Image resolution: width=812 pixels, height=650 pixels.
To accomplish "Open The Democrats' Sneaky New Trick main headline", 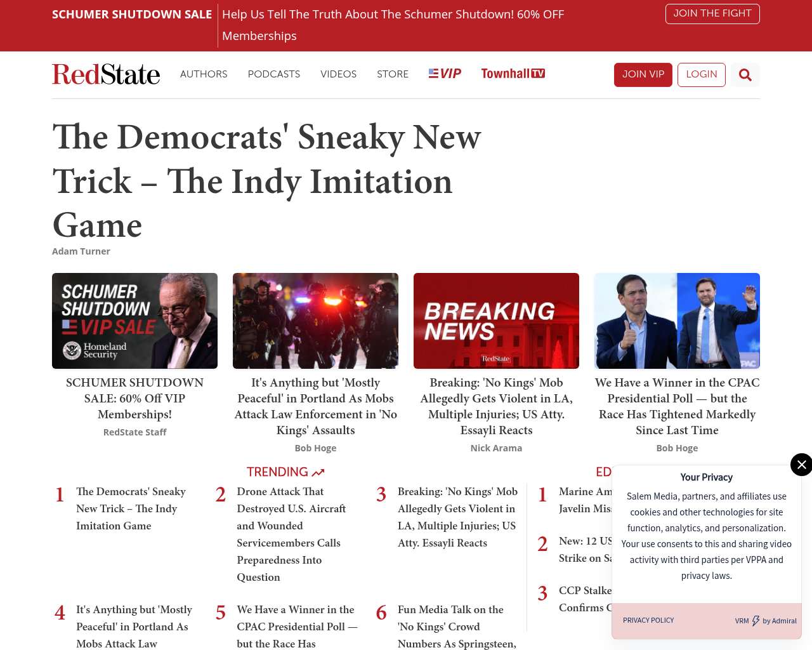I will 266,181.
